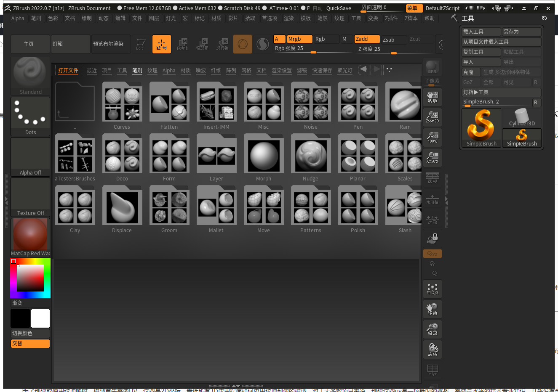Open the Standard brush thumbnail
Screen dimensions: 558x392
(30, 76)
